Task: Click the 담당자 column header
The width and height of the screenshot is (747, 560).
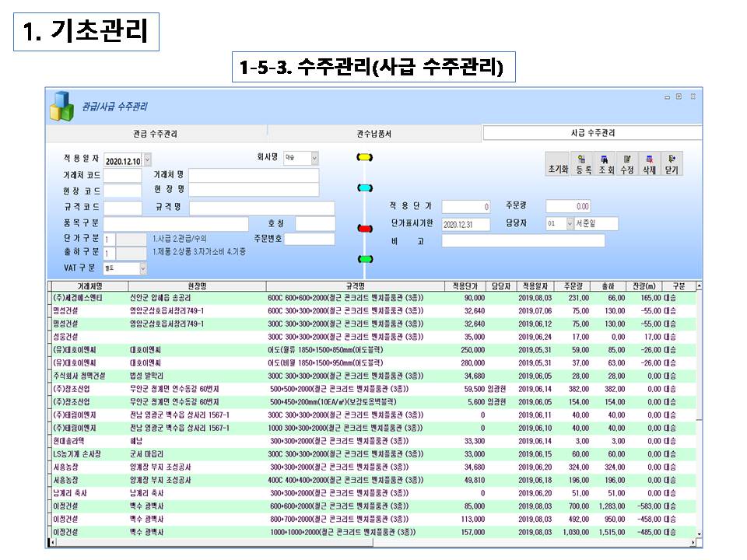Action: coord(500,286)
